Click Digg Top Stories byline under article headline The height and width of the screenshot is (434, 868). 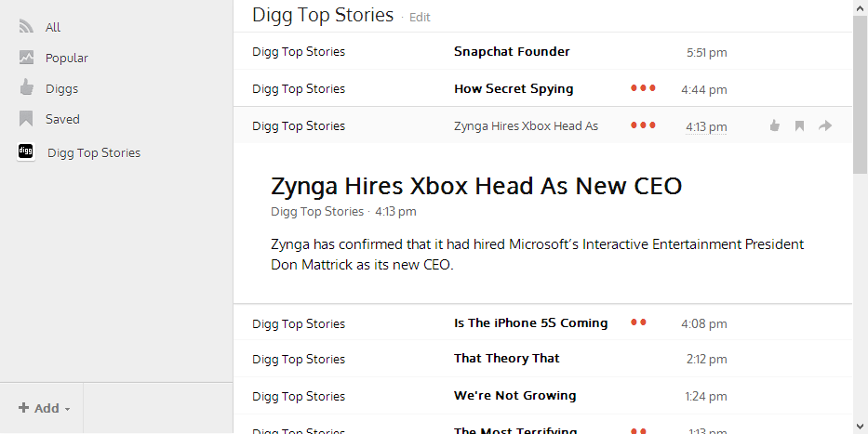point(317,212)
